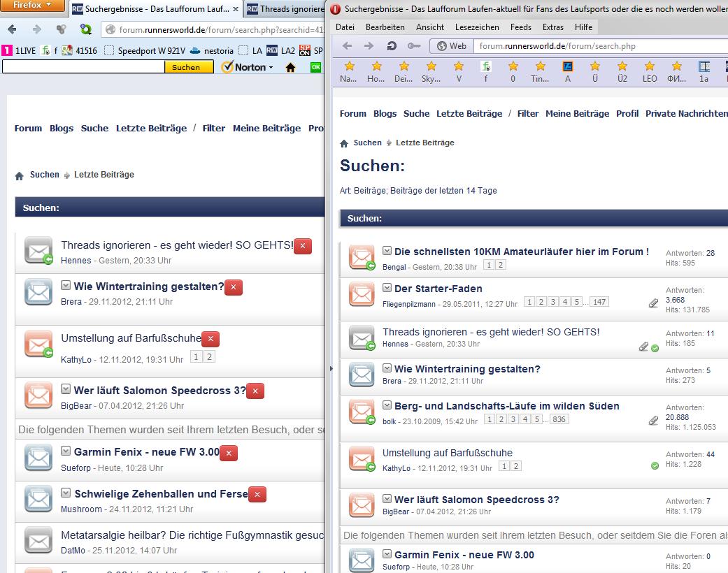Click the Opera reload button

pyautogui.click(x=392, y=46)
